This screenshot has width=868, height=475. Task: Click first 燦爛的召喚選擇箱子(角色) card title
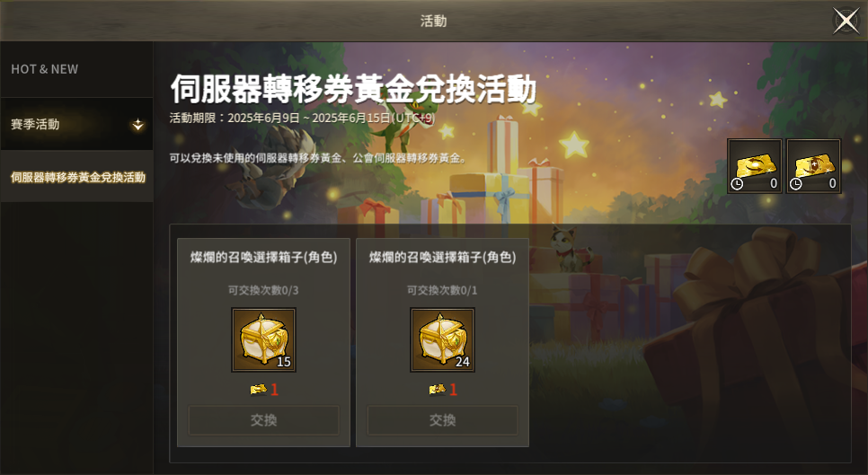coord(263,257)
